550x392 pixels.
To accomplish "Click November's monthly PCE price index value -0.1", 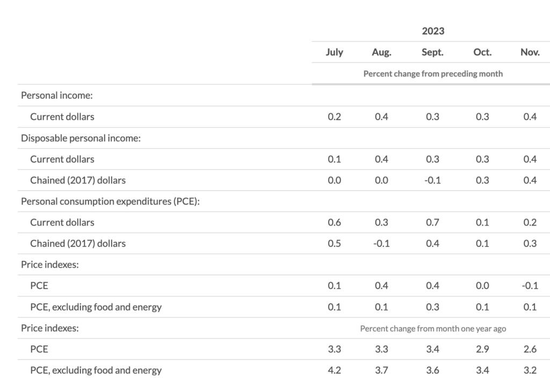I will tap(529, 285).
